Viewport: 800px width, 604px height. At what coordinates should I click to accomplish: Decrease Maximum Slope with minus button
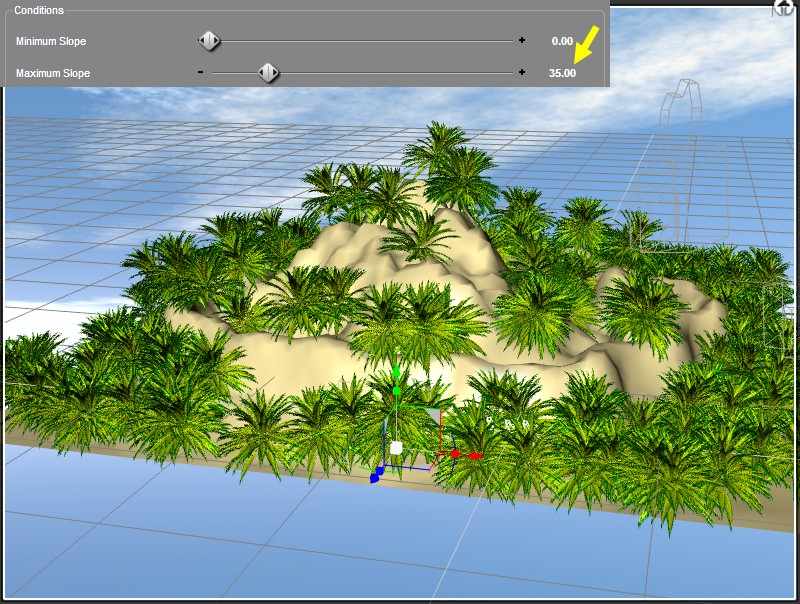(x=201, y=72)
